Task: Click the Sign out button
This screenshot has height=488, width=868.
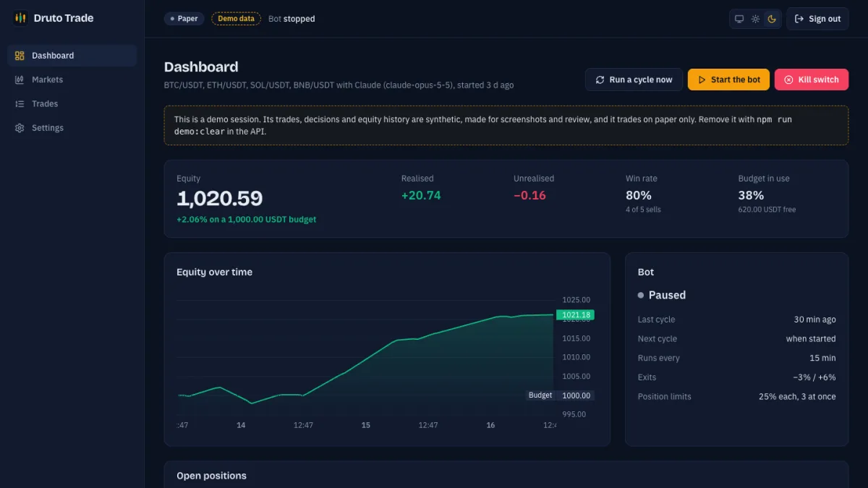Action: point(817,19)
